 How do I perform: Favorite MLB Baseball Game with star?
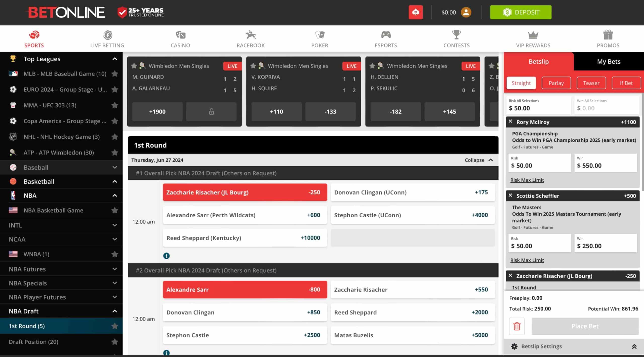click(115, 74)
